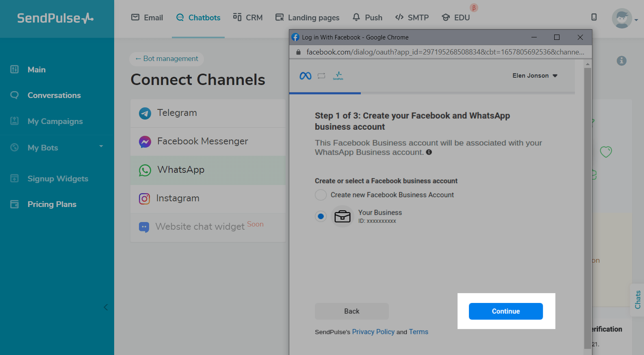Click the Facebook favicon in popup title bar

tap(295, 37)
